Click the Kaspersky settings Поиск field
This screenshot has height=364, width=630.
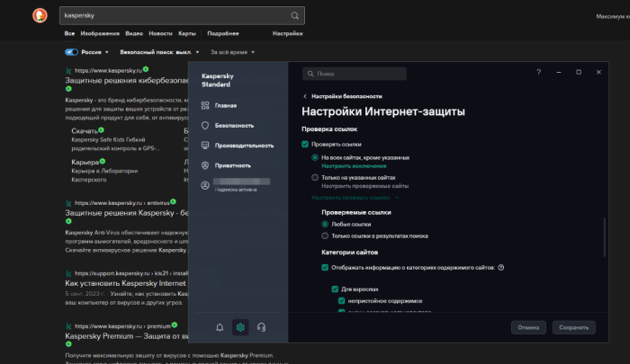coord(355,74)
